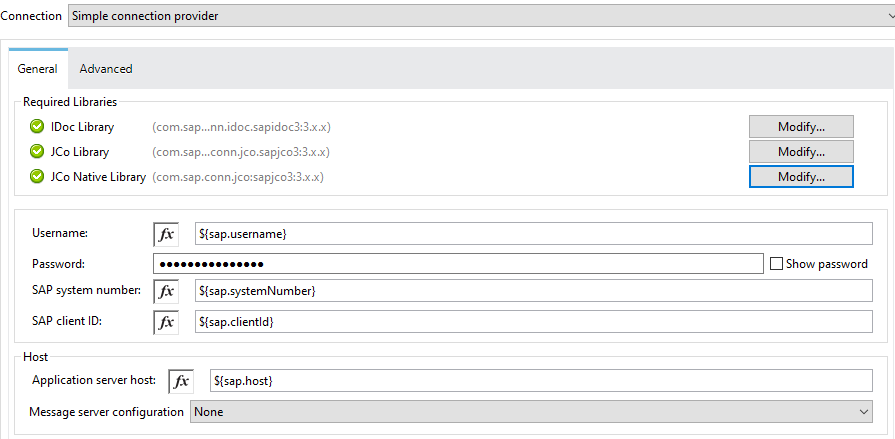Click the SAP system number field
Screen dimensions: 895x439
point(530,291)
